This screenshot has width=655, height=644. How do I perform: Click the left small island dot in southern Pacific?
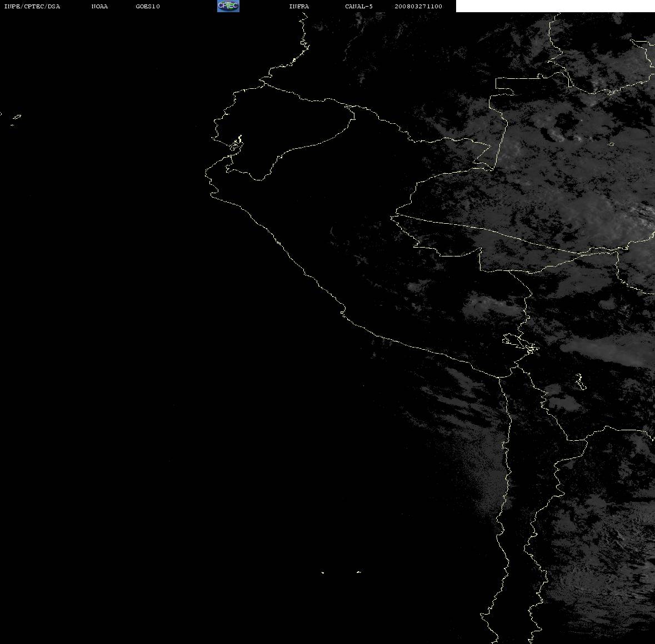(323, 572)
